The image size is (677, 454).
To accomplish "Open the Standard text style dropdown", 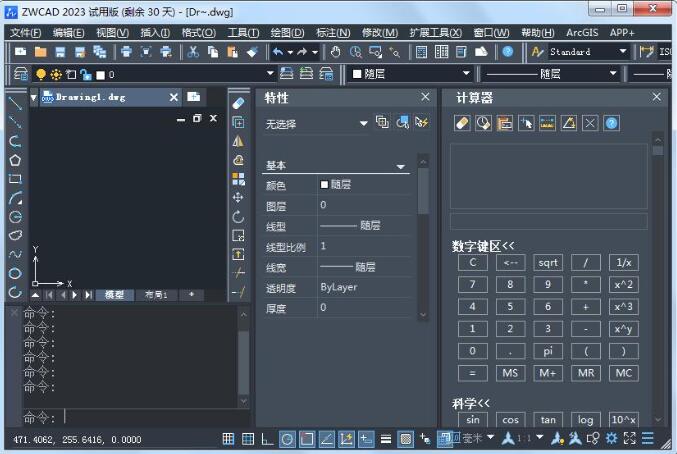I will click(x=623, y=52).
